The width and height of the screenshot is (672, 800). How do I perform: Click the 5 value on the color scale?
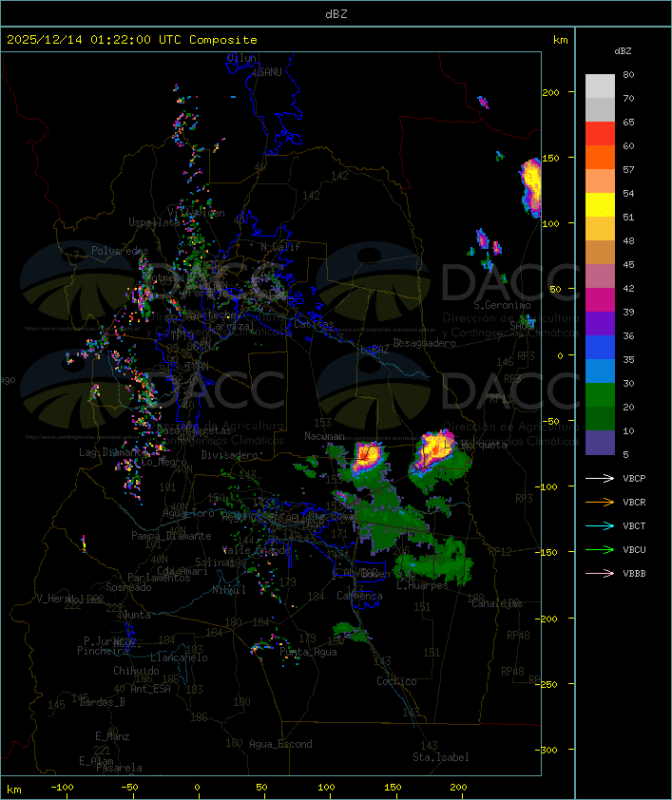625,454
